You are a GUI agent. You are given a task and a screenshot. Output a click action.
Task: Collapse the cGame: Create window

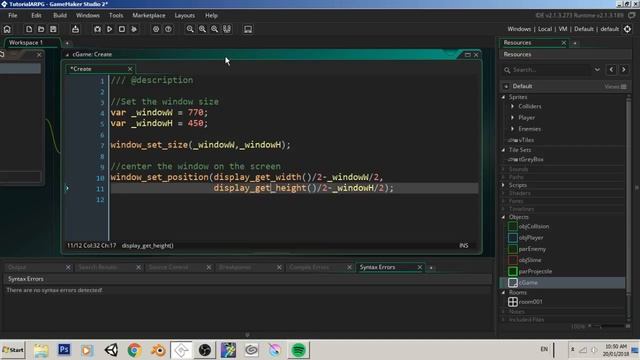pyautogui.click(x=67, y=54)
